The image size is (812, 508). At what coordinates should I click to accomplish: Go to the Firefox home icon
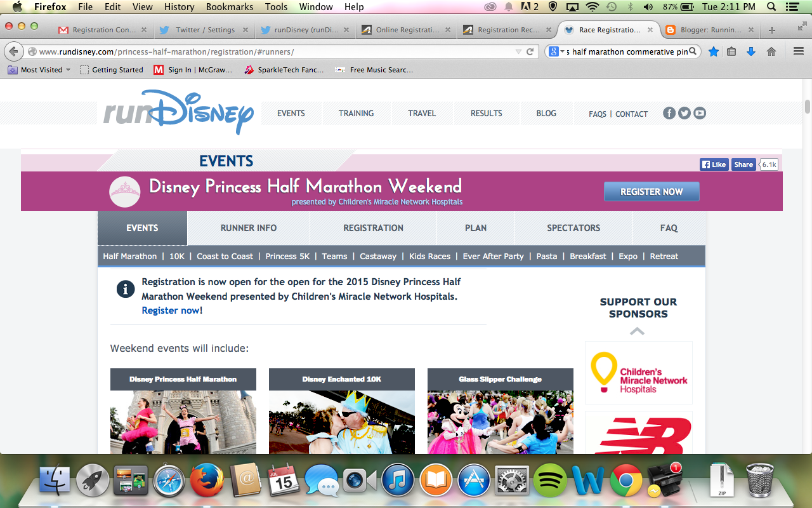coord(771,51)
